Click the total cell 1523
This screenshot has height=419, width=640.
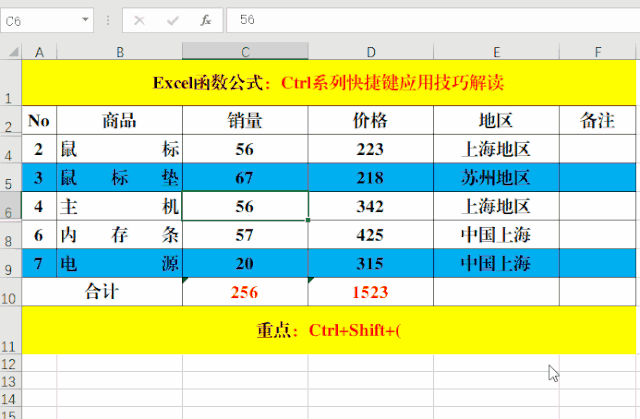(371, 292)
